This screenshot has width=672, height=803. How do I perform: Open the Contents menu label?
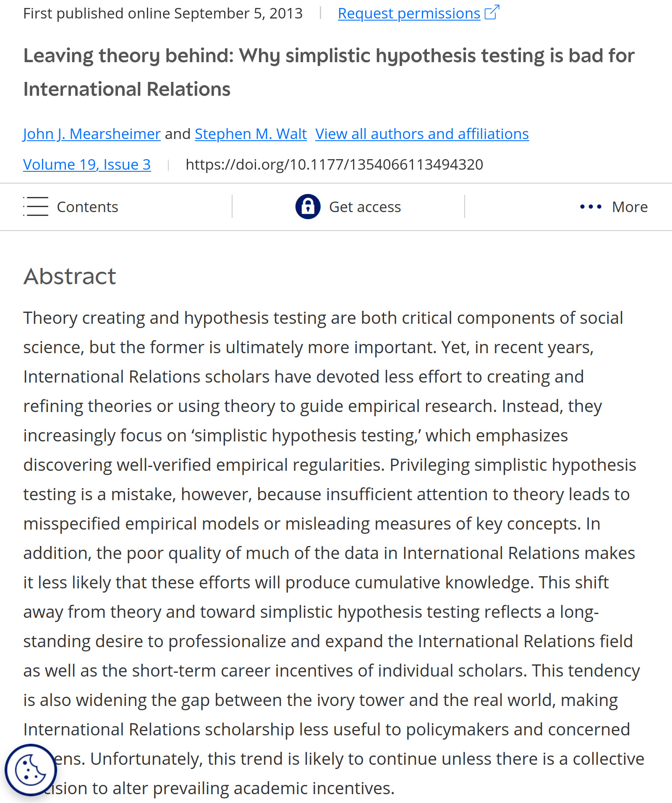pyautogui.click(x=87, y=207)
